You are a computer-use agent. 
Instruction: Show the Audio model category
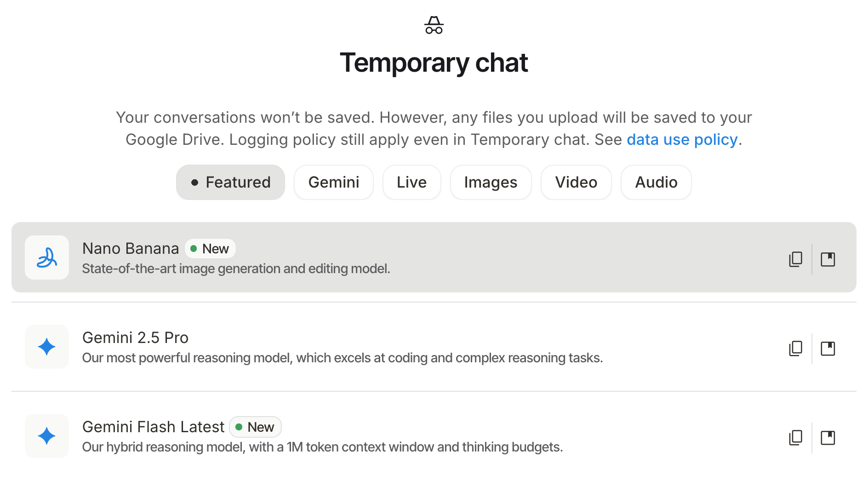(x=656, y=183)
